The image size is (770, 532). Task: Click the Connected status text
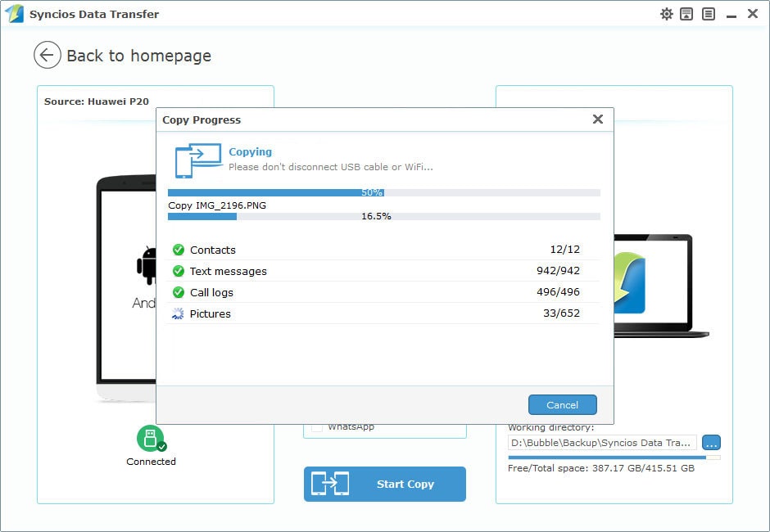coord(151,462)
